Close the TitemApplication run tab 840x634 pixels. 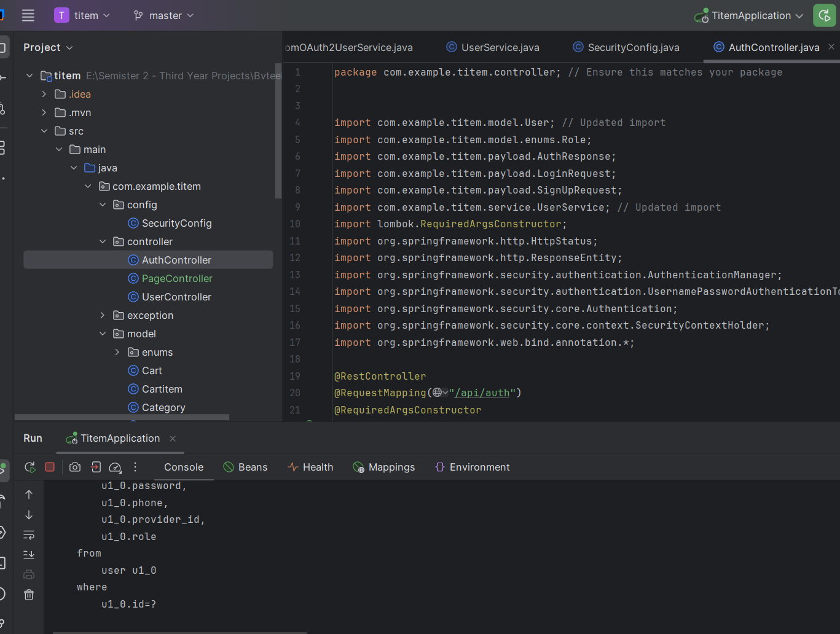point(173,439)
